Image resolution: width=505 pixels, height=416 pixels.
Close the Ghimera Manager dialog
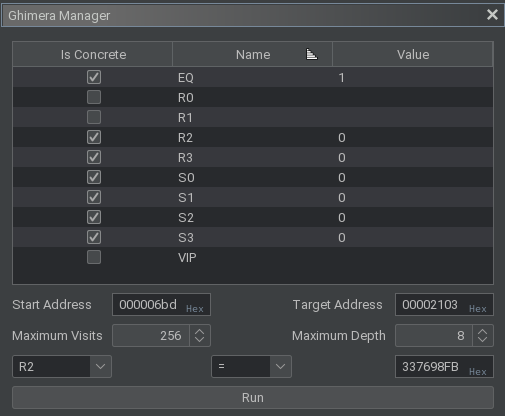coord(492,15)
